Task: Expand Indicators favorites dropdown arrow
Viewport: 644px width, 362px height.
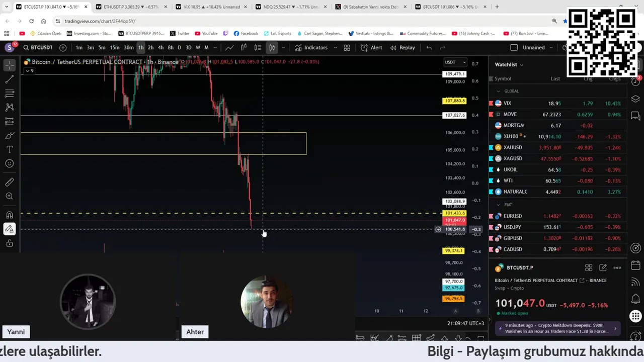Action: [335, 48]
